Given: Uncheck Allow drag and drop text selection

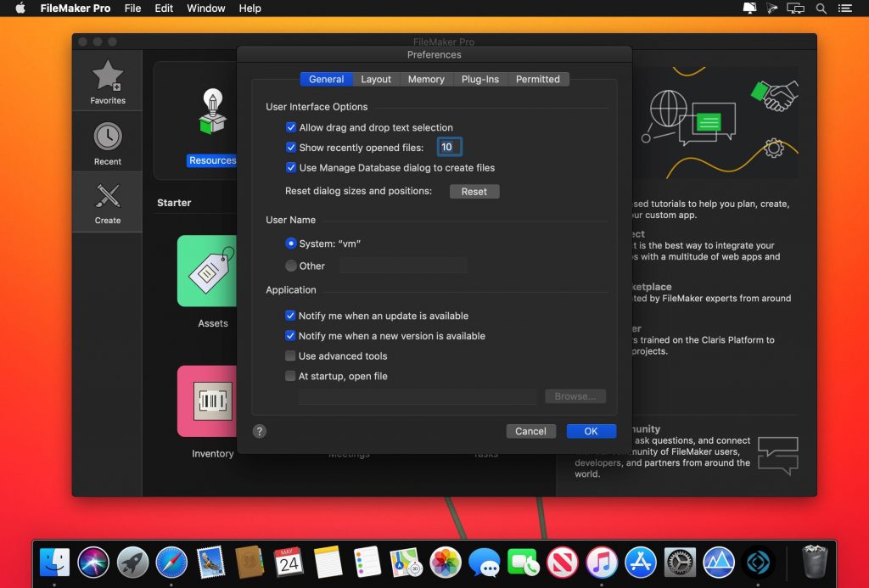Looking at the screenshot, I should (292, 126).
